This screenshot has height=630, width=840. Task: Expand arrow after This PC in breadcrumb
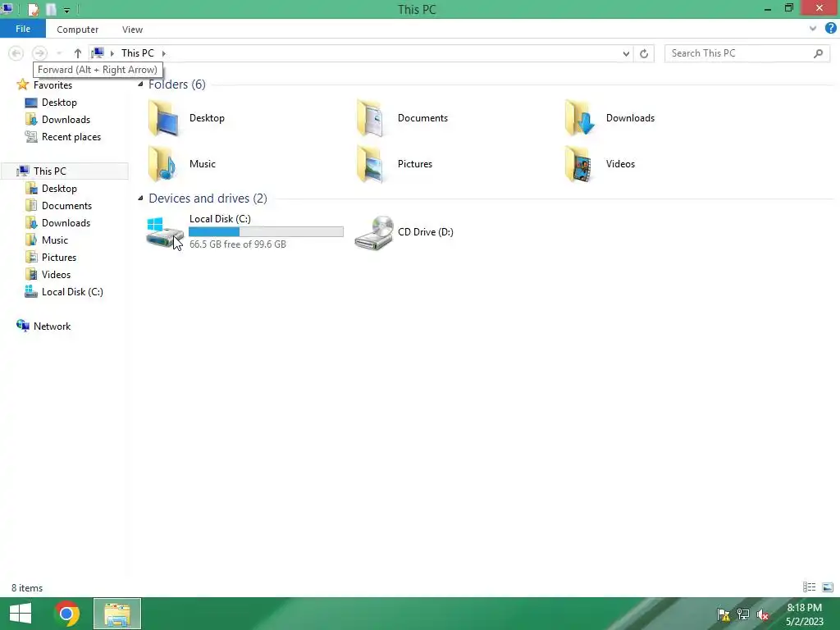click(x=164, y=53)
